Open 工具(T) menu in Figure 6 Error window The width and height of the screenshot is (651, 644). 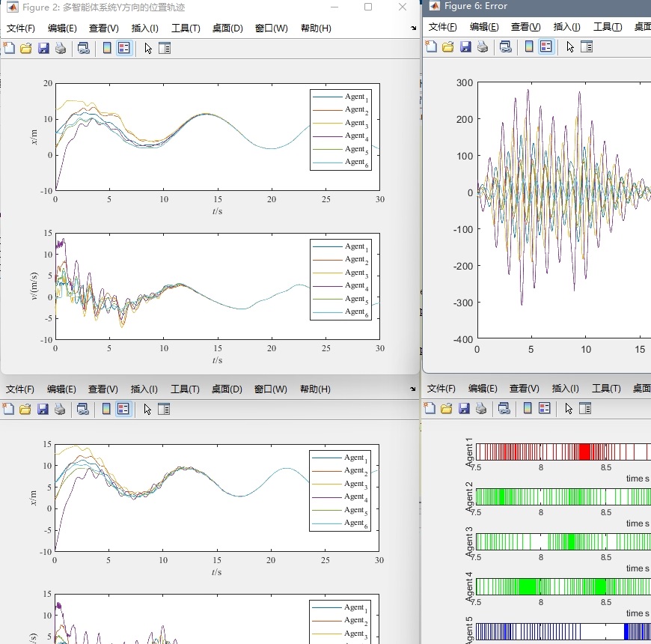coord(608,27)
